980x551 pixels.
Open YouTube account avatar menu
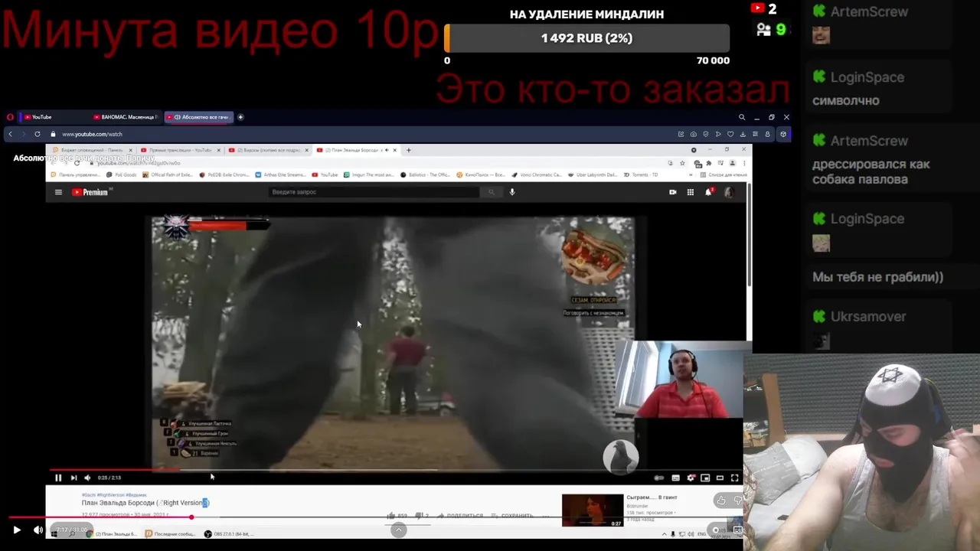tap(728, 192)
